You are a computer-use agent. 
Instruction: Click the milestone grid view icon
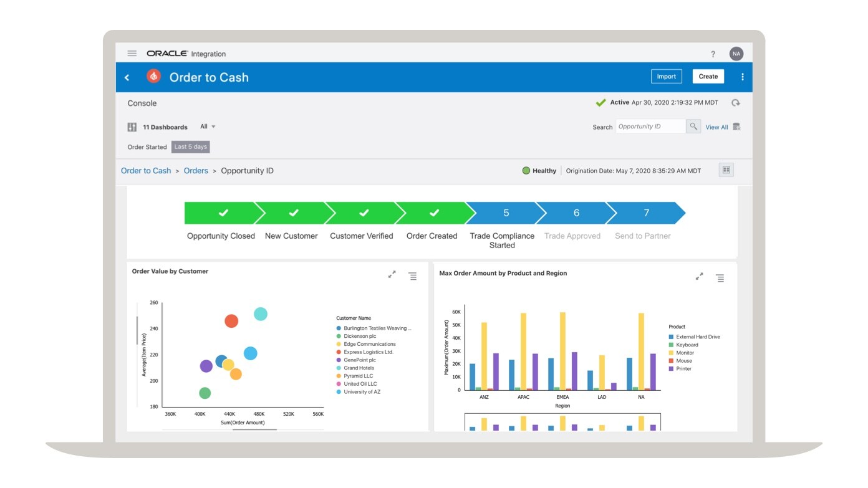(x=725, y=170)
